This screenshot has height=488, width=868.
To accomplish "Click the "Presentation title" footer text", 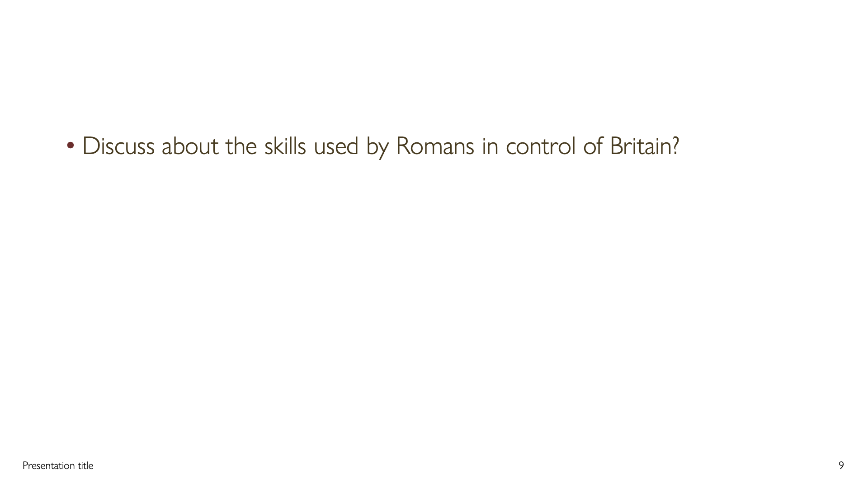I will (x=58, y=465).
